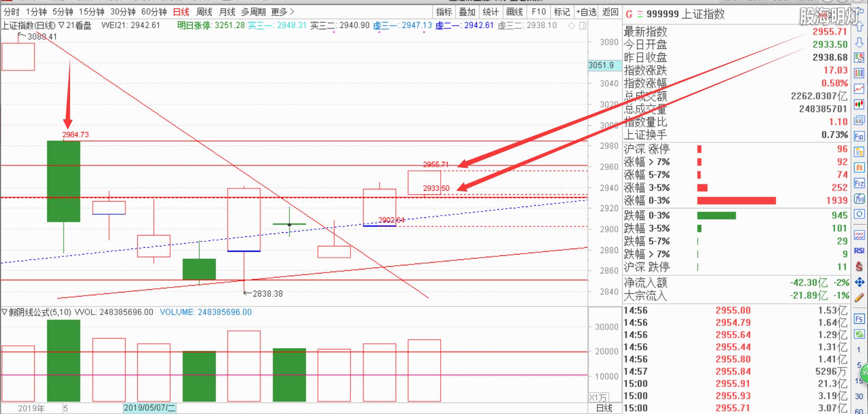
Task: Switch to 60分钟 period tab
Action: coord(154,12)
